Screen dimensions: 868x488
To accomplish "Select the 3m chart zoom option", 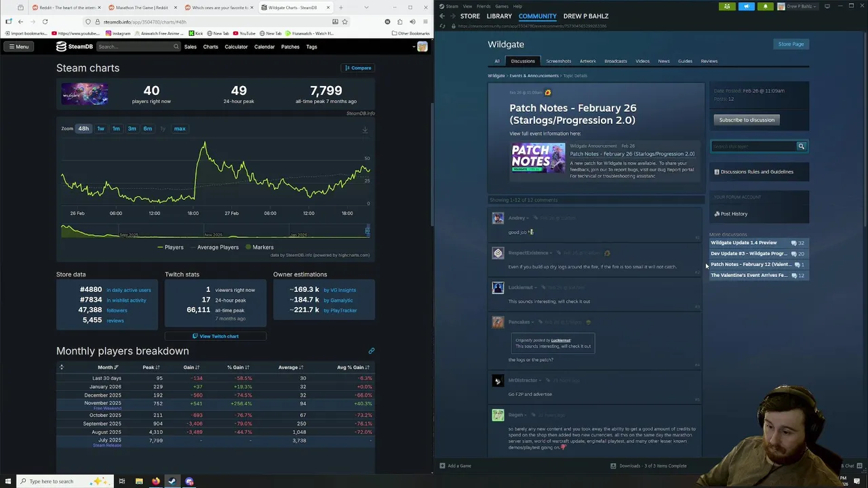I will tap(132, 129).
